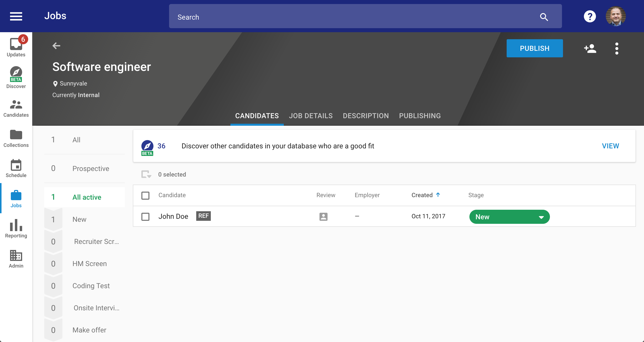644x342 pixels.
Task: Click the Publish button
Action: tap(535, 48)
